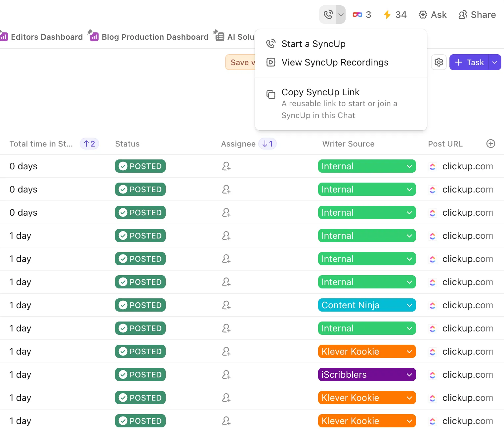
Task: Click the POSTED status on the first row
Action: [x=140, y=166]
